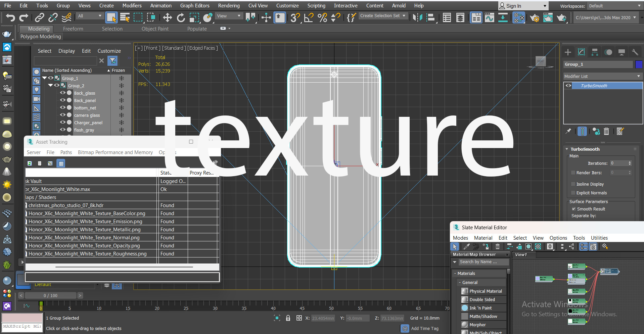This screenshot has width=644, height=334.
Task: Open the Rendering menu
Action: (229, 6)
